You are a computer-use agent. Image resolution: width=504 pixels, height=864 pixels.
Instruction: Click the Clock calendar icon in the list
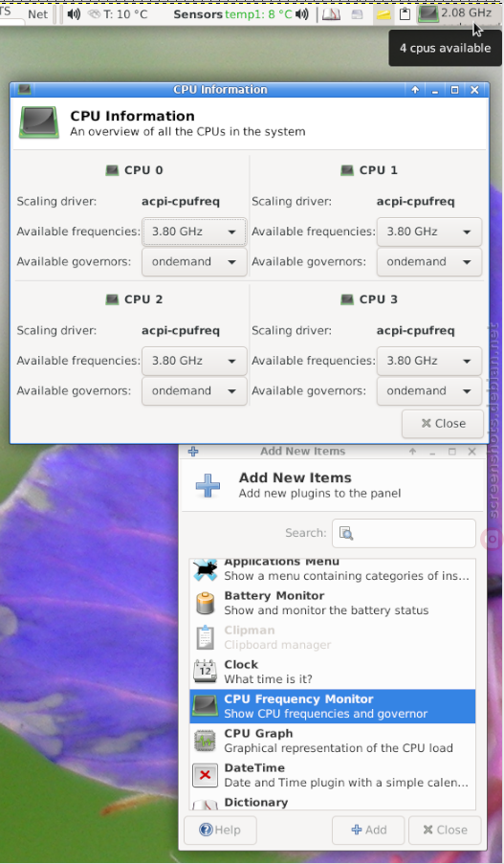point(205,672)
